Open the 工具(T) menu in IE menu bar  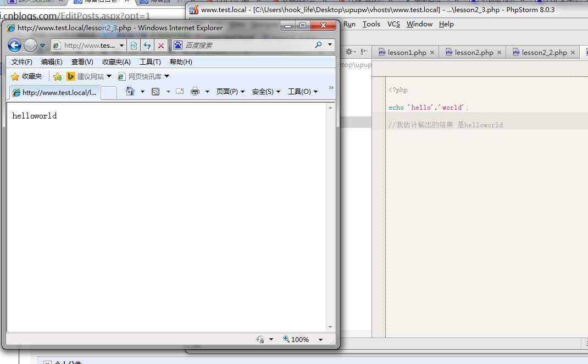[x=150, y=62]
